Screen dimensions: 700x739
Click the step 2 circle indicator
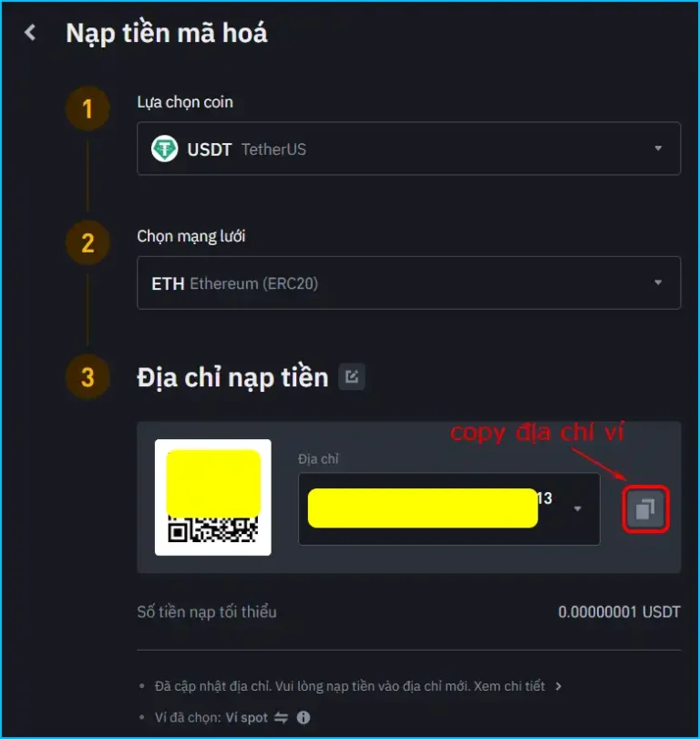[x=87, y=242]
